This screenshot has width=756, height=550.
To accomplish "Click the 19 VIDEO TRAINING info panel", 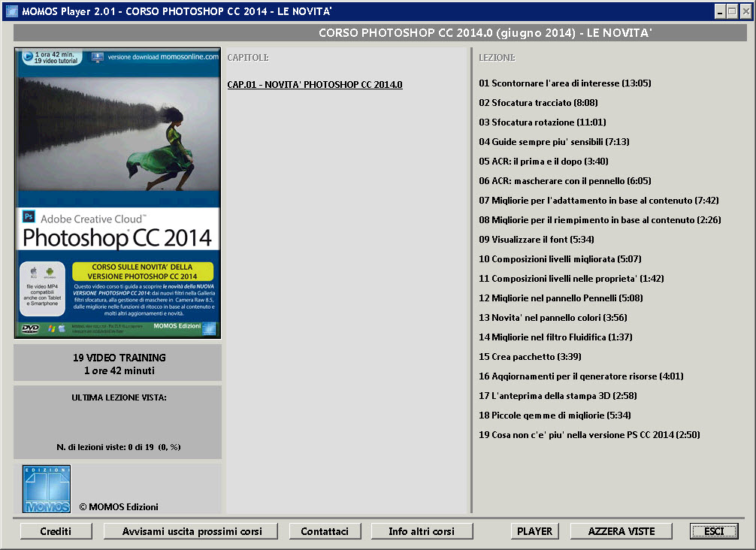I will 118,363.
